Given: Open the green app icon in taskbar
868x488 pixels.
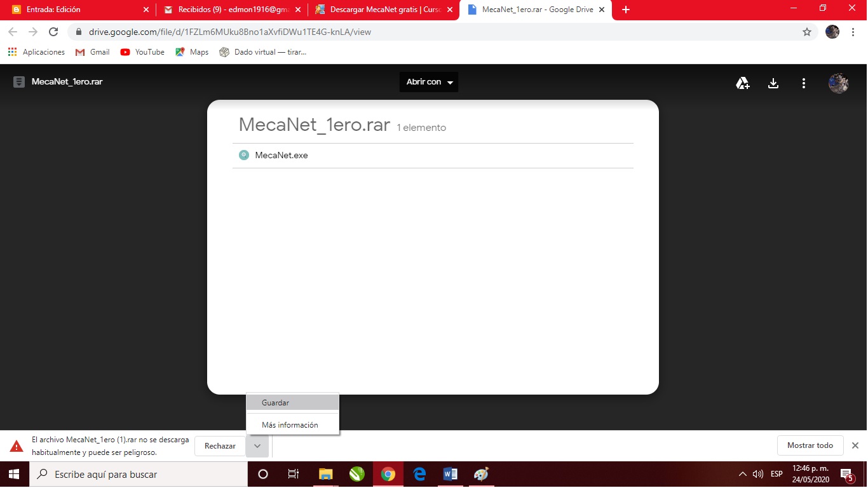Looking at the screenshot, I should point(356,474).
